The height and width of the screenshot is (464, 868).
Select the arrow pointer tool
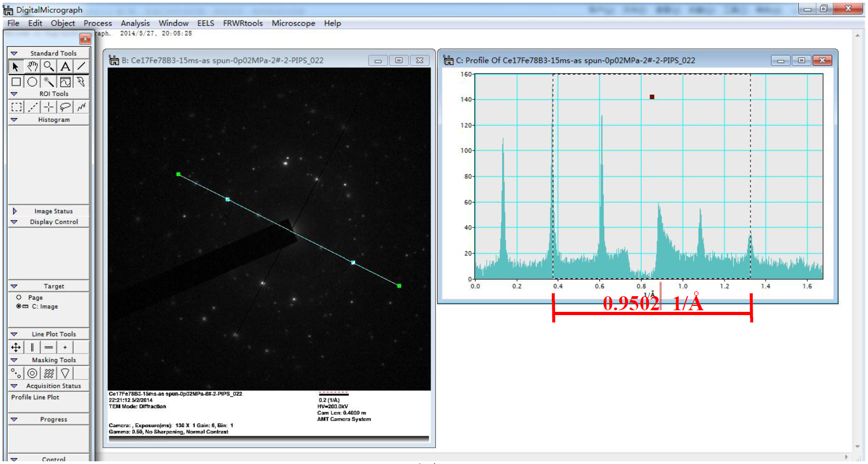16,66
